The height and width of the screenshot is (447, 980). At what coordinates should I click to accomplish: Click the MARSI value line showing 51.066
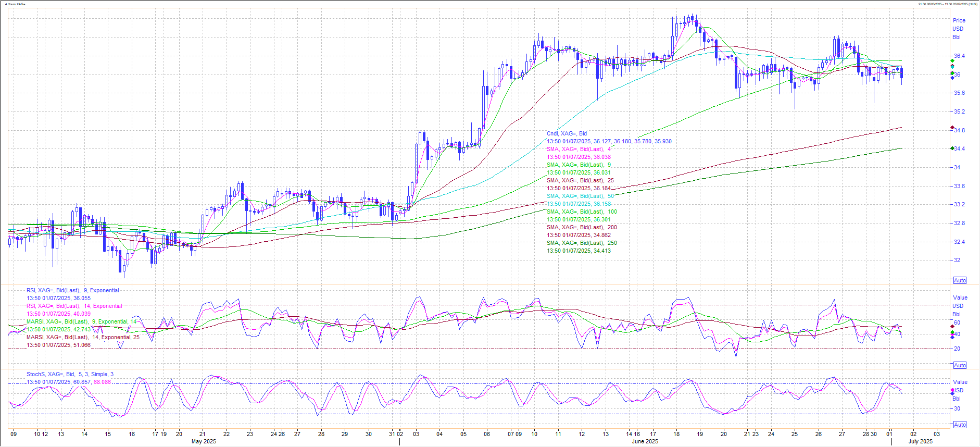point(58,345)
